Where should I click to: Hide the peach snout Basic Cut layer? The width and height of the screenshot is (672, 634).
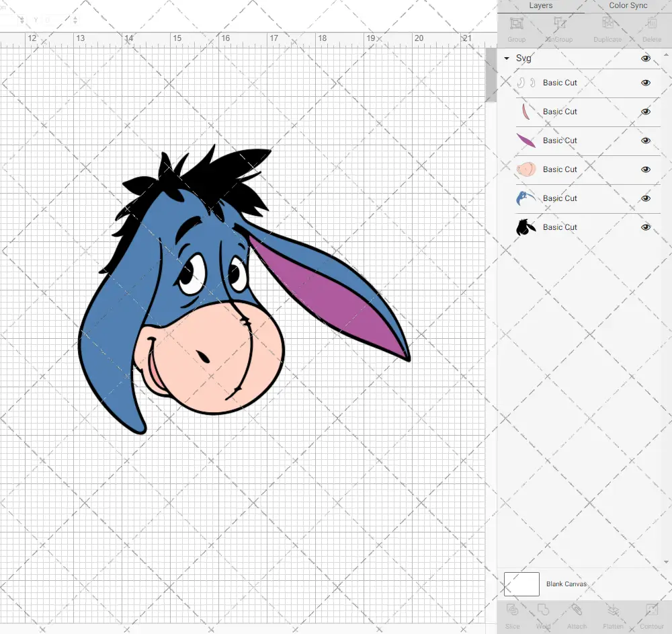645,169
